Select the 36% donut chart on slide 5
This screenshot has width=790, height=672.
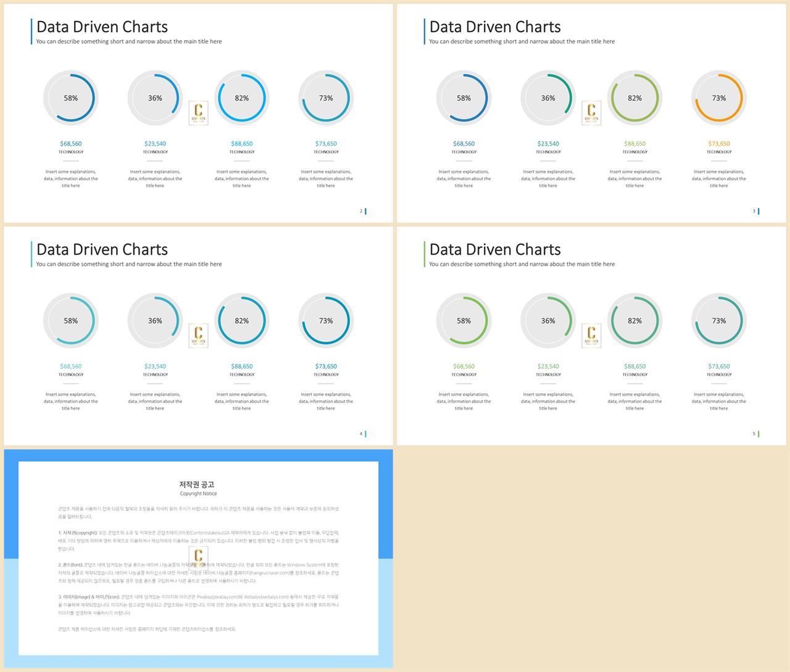click(548, 321)
